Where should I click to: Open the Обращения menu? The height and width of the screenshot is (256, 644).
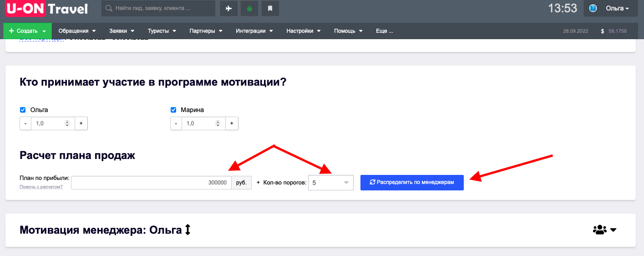pos(77,31)
